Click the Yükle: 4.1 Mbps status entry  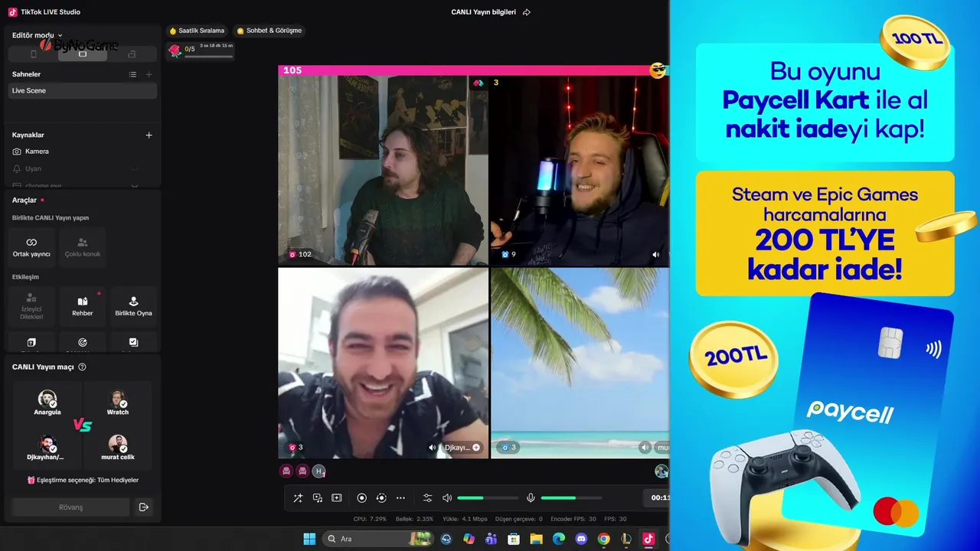pyautogui.click(x=464, y=519)
